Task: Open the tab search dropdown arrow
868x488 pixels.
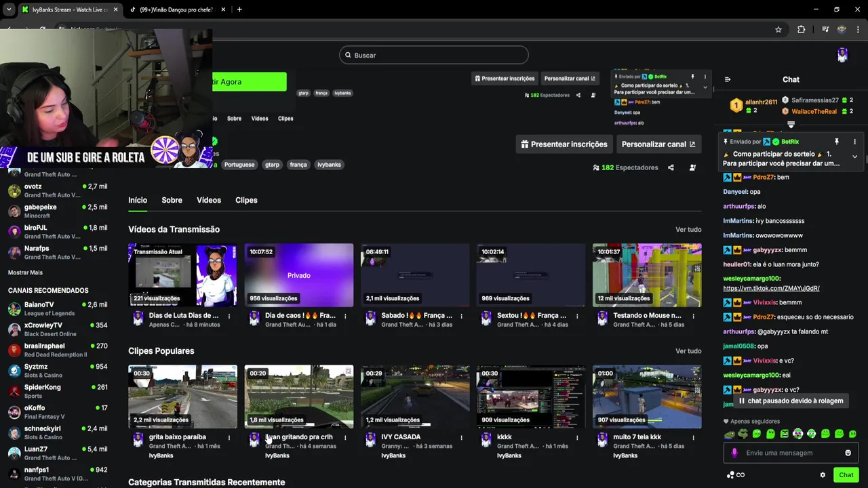Action: [9, 9]
